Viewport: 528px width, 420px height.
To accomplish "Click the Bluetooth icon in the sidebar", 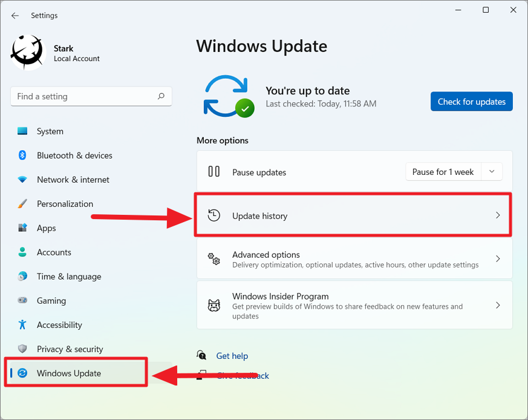I will (22, 155).
